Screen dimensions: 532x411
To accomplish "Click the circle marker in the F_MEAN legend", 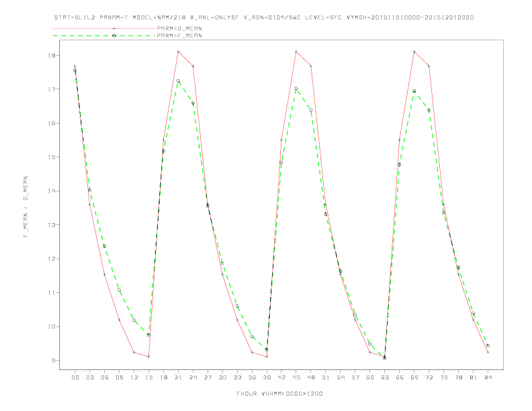I will (x=114, y=36).
